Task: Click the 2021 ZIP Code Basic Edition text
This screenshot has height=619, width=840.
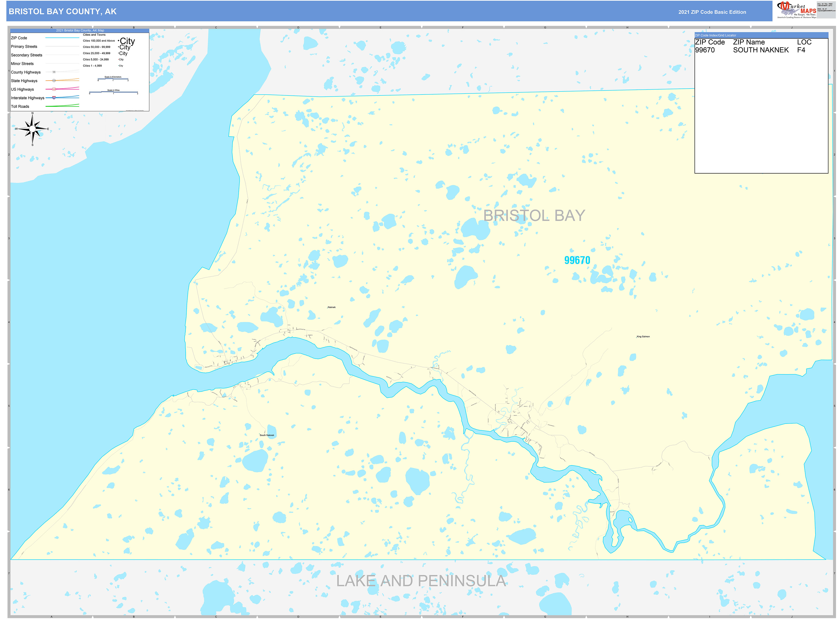Action: 712,12
